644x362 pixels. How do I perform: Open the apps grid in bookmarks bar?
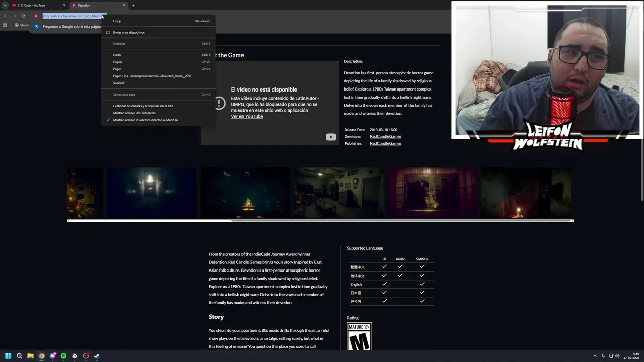coord(5,25)
